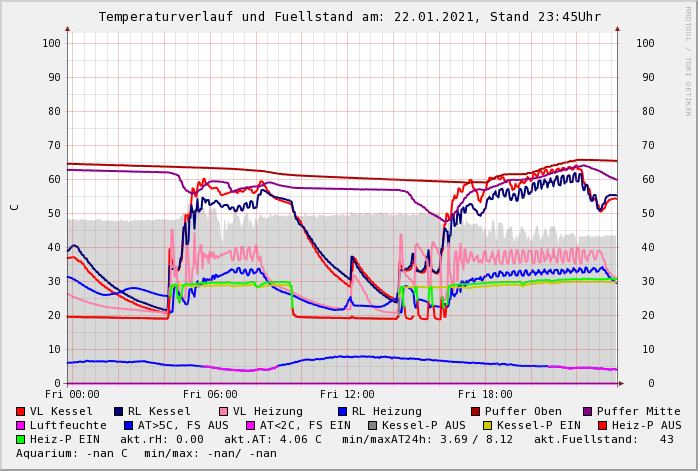
Task: Click the 'Fri 06:00' time axis label
Action: 210,395
